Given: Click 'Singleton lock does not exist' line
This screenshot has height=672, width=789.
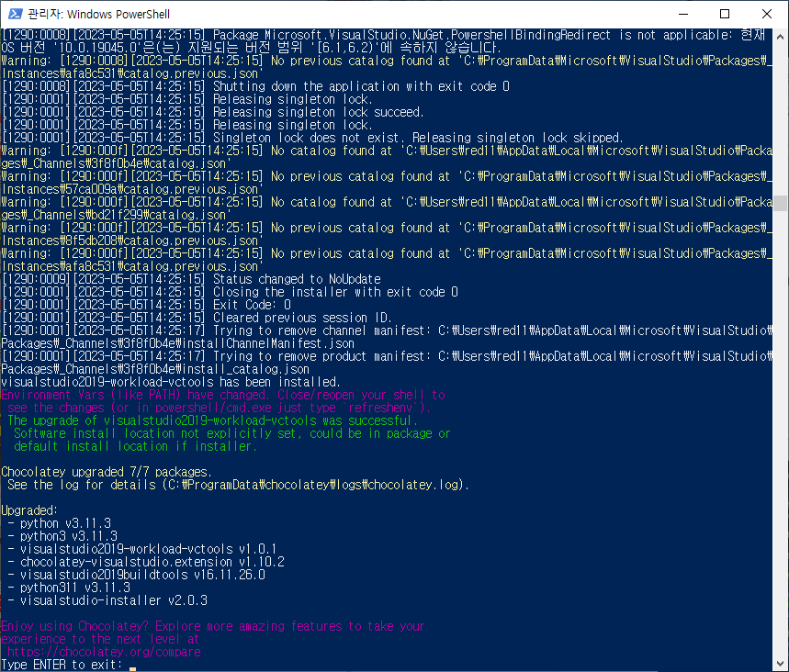Looking at the screenshot, I should (x=312, y=138).
